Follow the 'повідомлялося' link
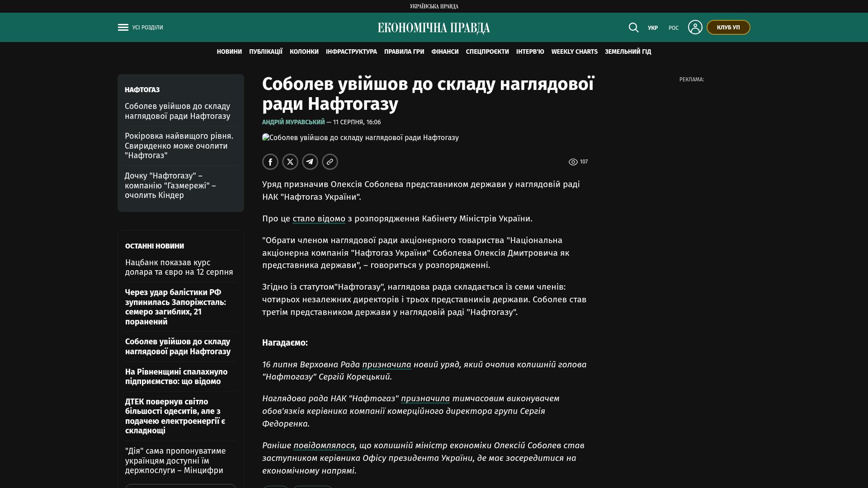The width and height of the screenshot is (868, 488). (x=324, y=446)
